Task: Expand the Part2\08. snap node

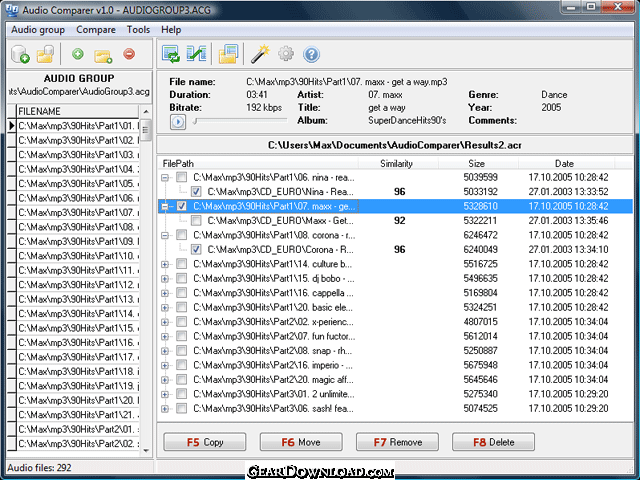Action: click(x=164, y=351)
